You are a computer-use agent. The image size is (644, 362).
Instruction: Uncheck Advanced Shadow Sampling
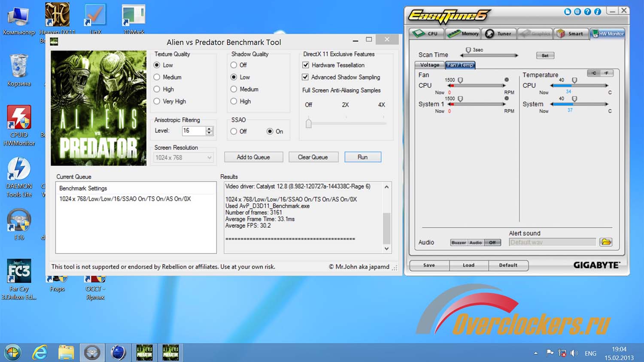pos(305,77)
